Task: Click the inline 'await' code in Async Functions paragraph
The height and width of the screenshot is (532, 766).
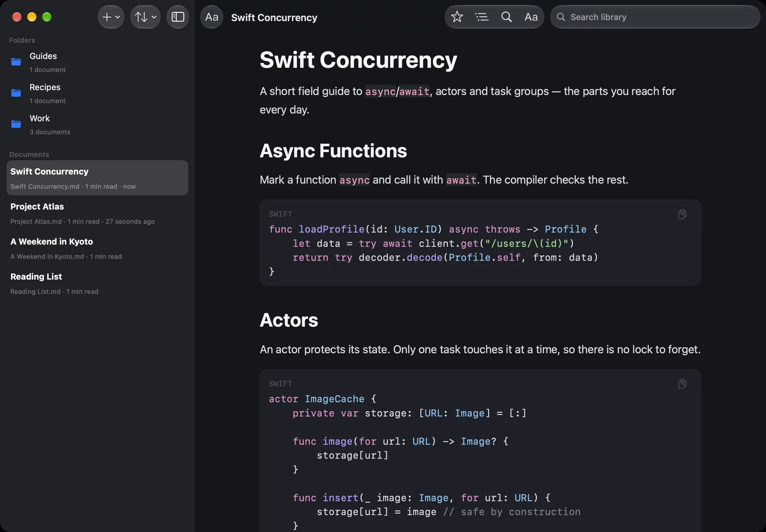Action: coord(462,180)
